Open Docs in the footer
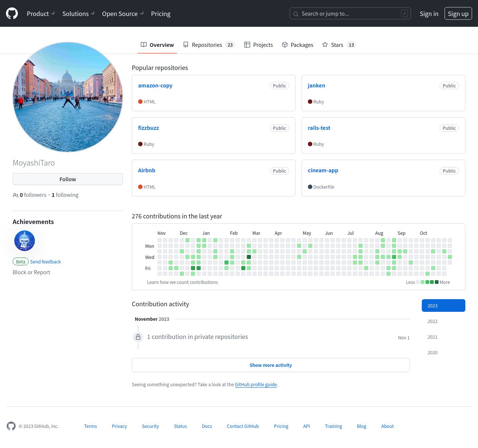The width and height of the screenshot is (478, 448). [x=207, y=426]
